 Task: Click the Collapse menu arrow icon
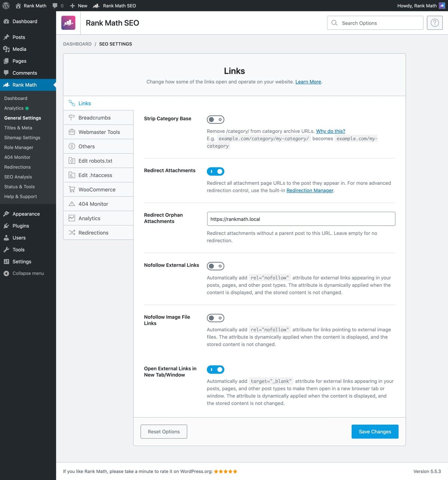point(6,273)
